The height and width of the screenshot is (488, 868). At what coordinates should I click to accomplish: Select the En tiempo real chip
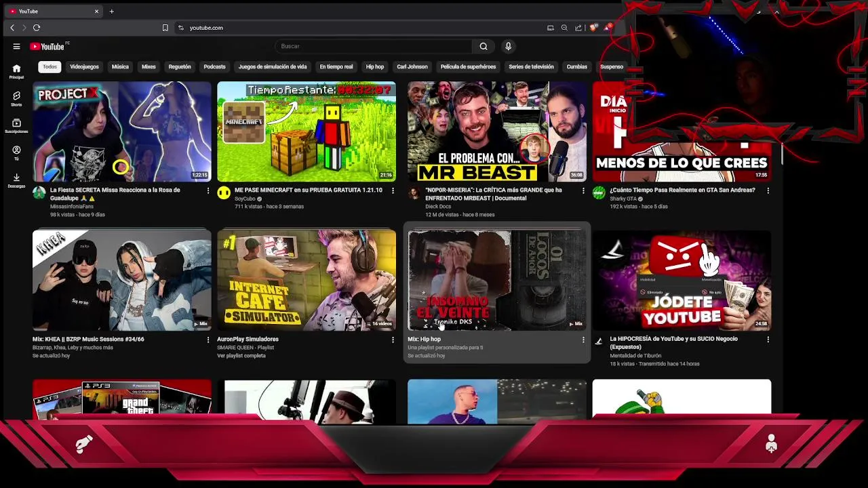[x=336, y=66]
